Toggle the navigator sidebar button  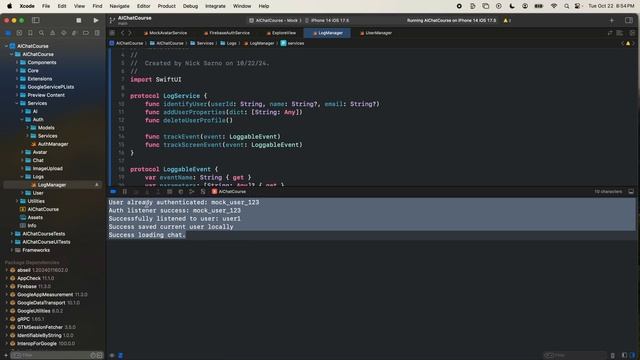click(36, 20)
